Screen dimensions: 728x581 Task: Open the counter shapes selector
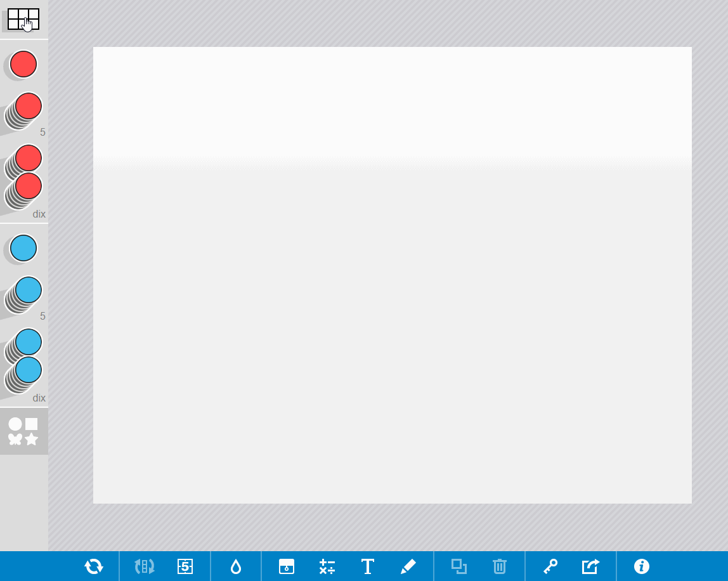pos(23,431)
